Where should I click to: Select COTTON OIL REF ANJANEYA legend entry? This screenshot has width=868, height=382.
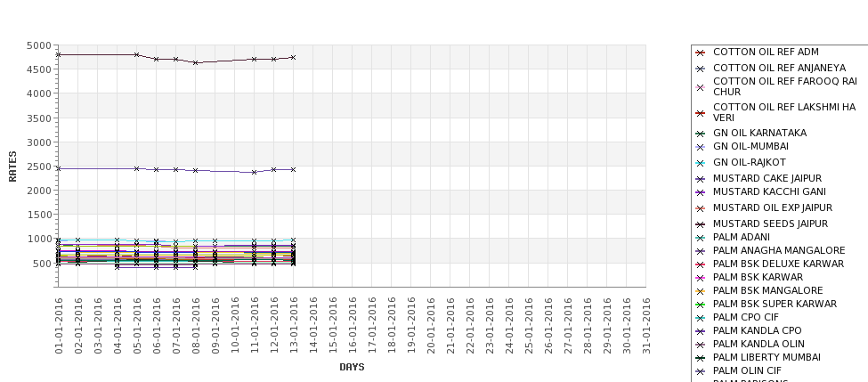coord(780,68)
